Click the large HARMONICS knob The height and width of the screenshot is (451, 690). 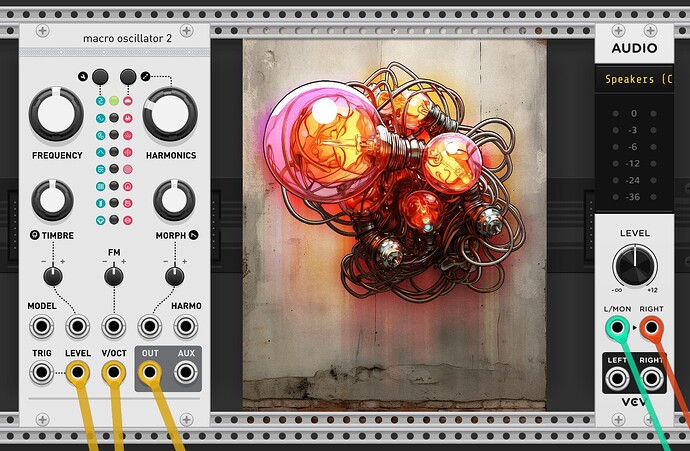point(170,115)
